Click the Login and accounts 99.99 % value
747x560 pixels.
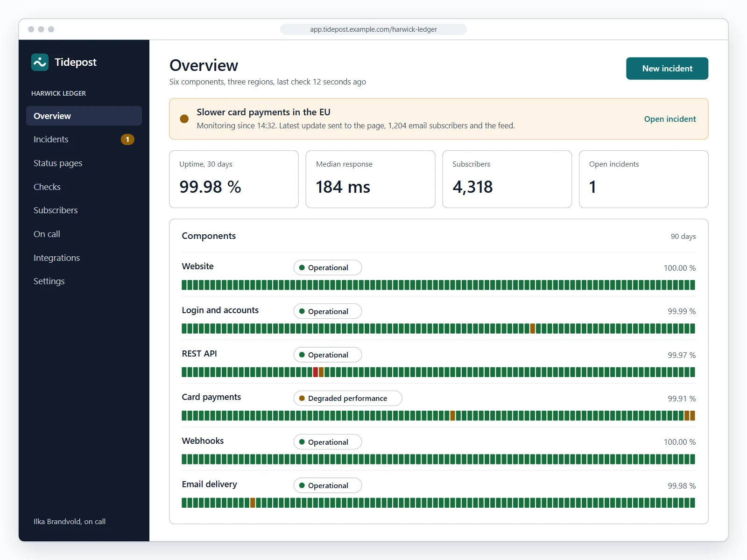pos(682,311)
